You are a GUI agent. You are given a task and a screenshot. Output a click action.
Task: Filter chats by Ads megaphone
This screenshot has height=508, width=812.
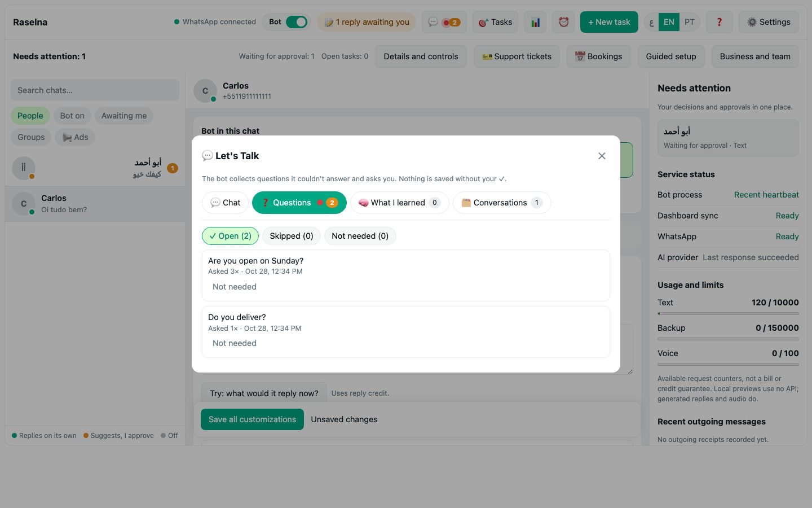(75, 137)
